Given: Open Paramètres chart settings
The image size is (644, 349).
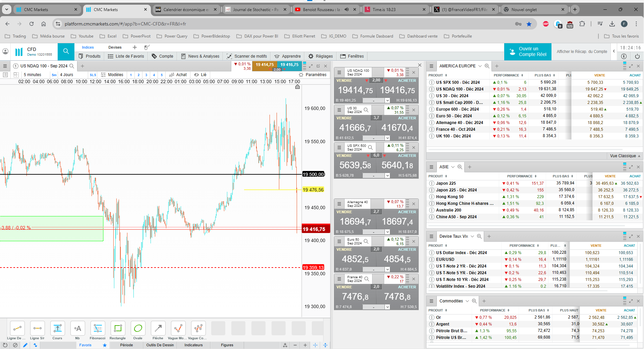Looking at the screenshot, I should 313,75.
